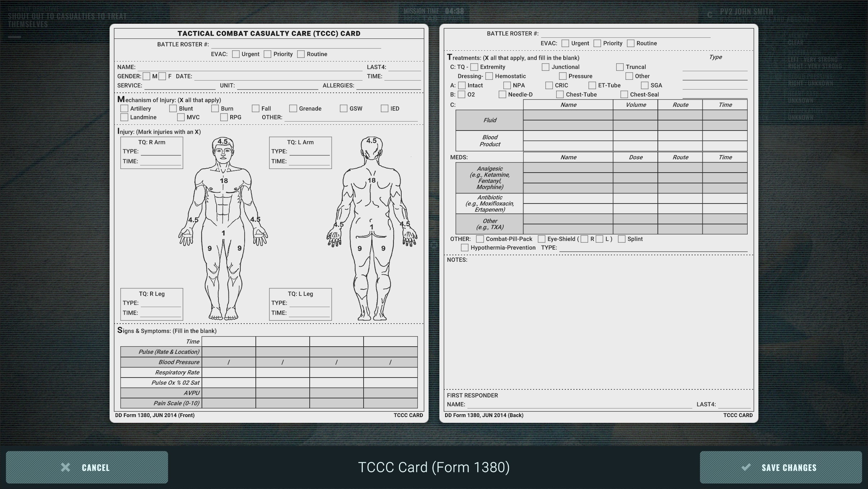Click the TQ: R Arm TYPE field

pos(161,151)
